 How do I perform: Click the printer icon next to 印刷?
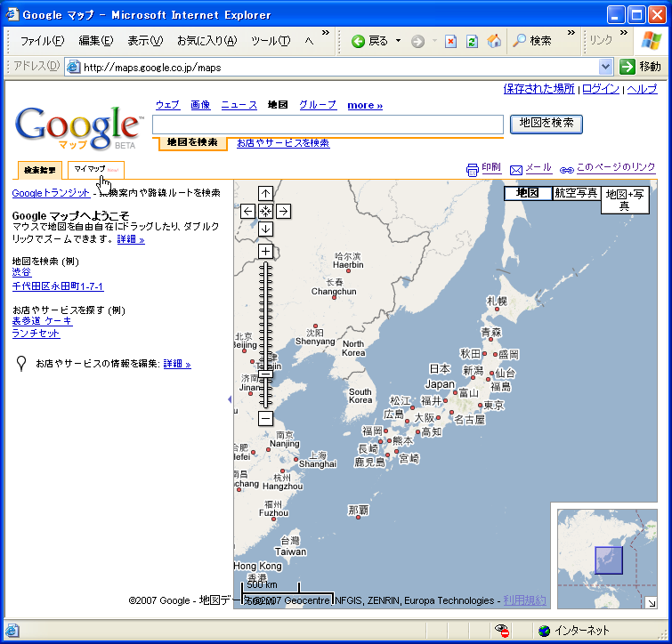tap(472, 170)
